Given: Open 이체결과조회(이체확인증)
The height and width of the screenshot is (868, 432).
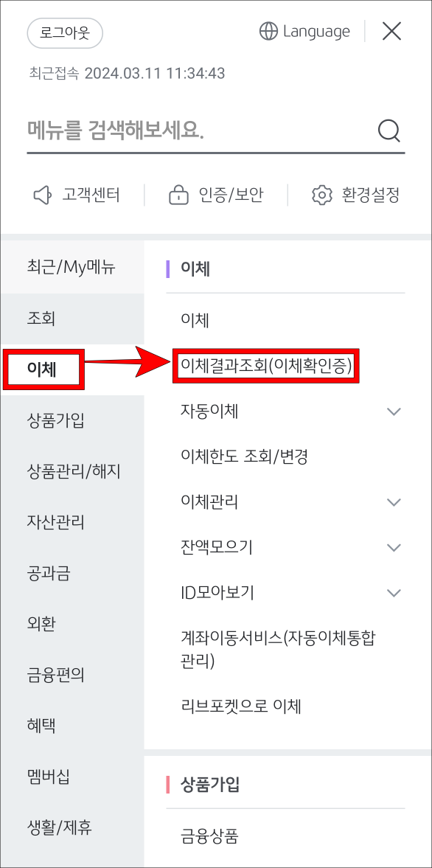Looking at the screenshot, I should [x=267, y=364].
